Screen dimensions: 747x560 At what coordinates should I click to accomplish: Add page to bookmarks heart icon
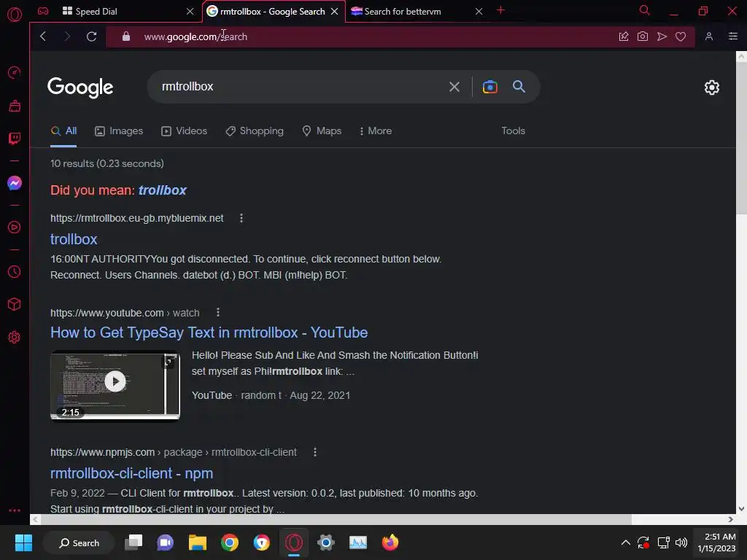(x=681, y=36)
